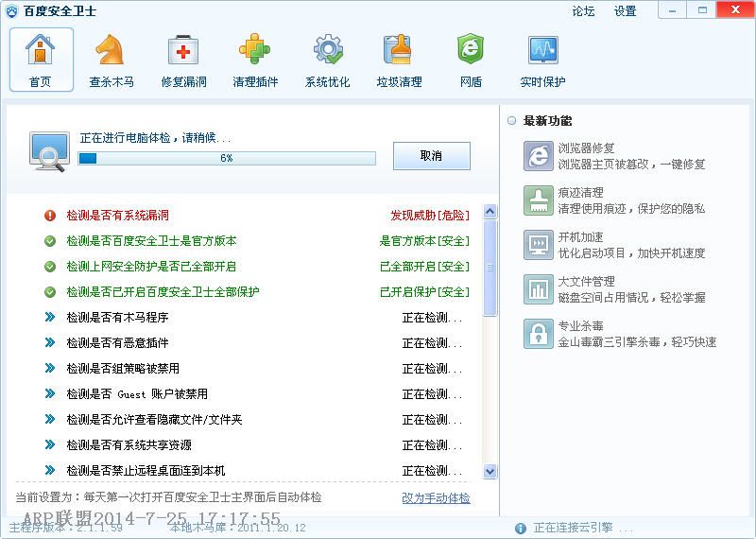Click description 清理使用痕迹，保护您的隐私
The width and height of the screenshot is (756, 539).
(x=631, y=209)
